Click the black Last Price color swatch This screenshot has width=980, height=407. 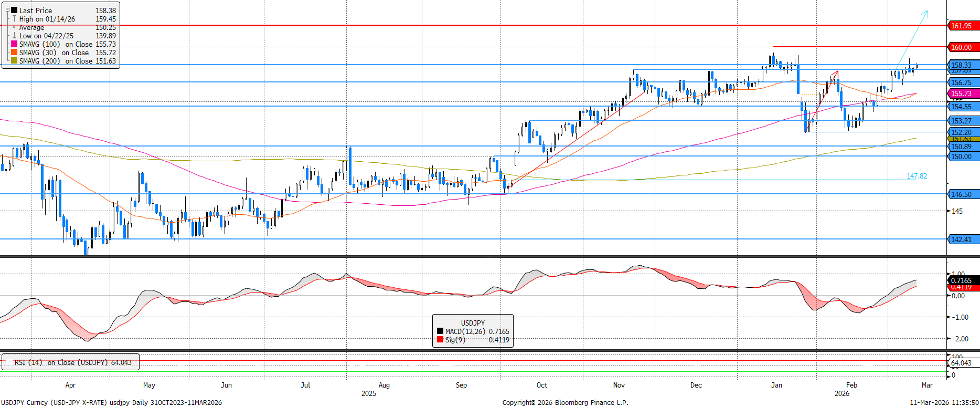pyautogui.click(x=14, y=10)
